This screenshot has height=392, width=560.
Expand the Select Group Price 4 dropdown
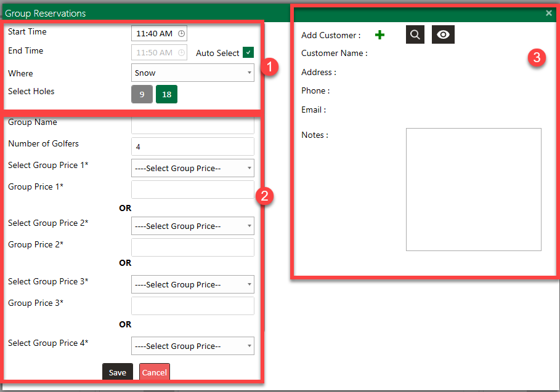coord(192,346)
